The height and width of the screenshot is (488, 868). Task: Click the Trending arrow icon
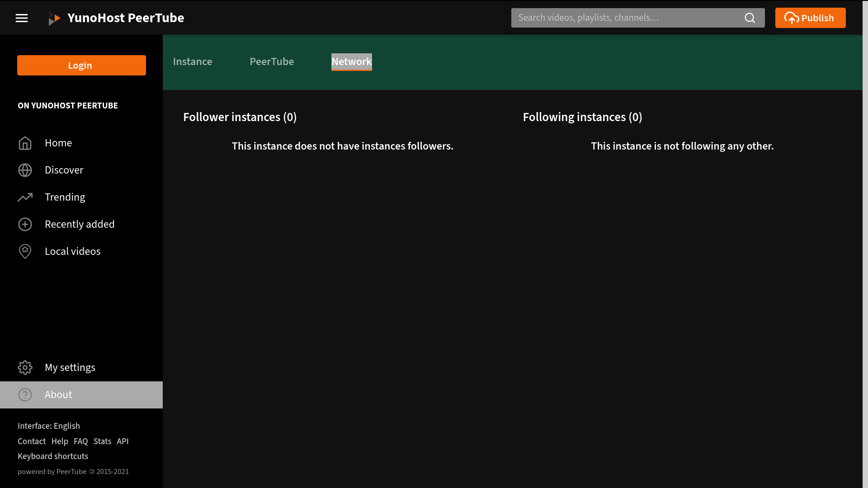point(25,197)
